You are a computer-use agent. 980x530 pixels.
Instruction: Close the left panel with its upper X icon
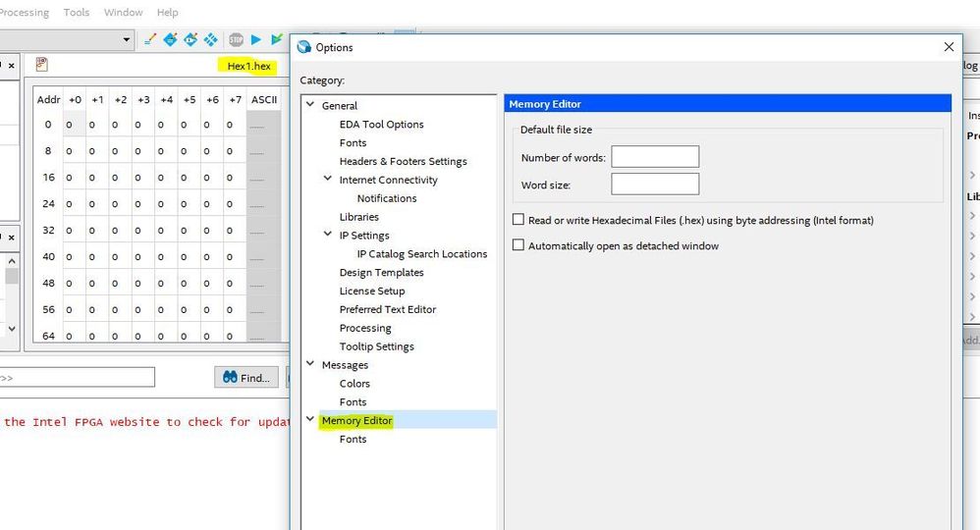[11, 65]
